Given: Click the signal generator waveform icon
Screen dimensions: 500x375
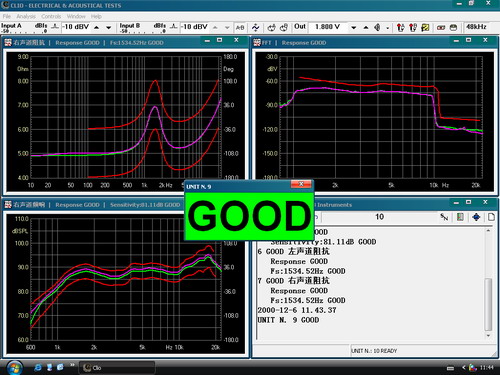Looking at the screenshot, I should [x=256, y=27].
